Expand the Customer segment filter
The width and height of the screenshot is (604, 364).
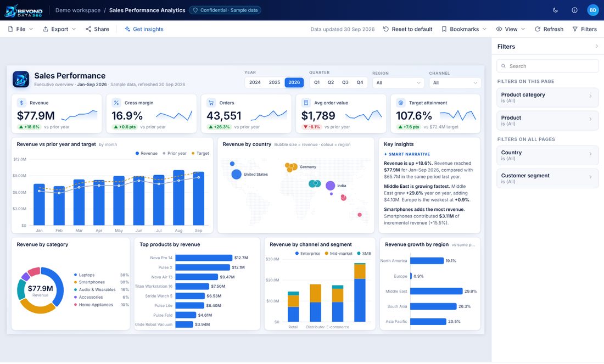tap(547, 178)
